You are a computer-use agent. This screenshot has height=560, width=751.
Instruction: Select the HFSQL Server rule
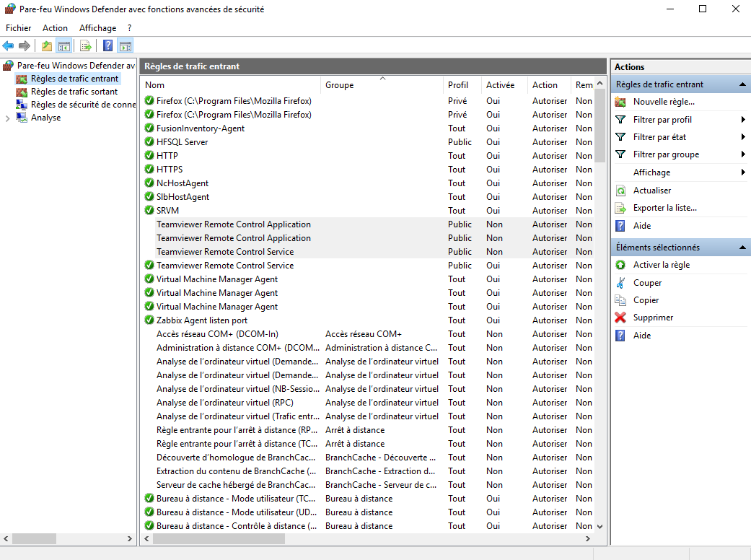[x=182, y=141]
